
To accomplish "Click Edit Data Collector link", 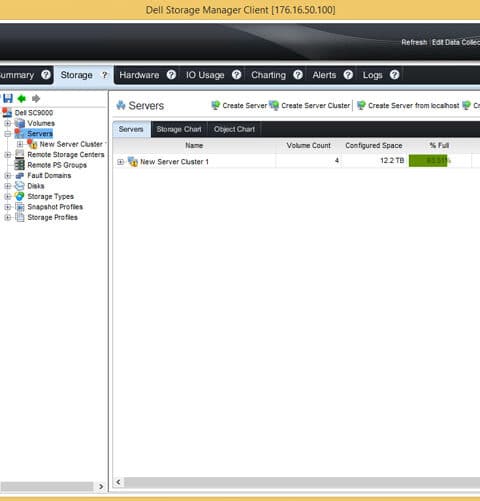I will pos(456,42).
